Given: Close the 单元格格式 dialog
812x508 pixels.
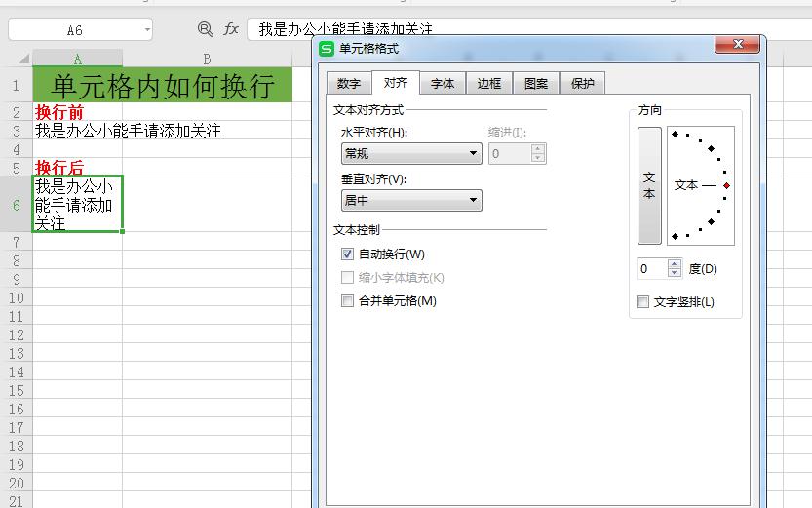Looking at the screenshot, I should point(737,45).
